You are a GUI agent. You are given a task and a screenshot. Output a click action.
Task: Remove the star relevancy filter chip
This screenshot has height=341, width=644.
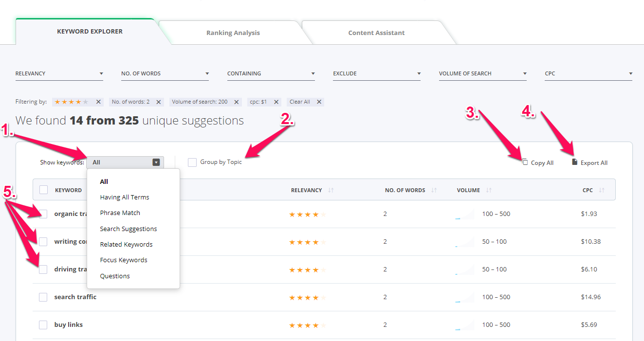coord(98,102)
